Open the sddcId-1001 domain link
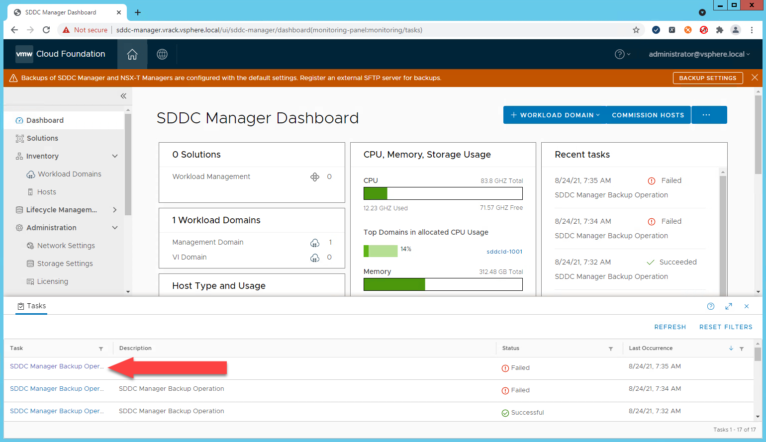 pyautogui.click(x=504, y=252)
